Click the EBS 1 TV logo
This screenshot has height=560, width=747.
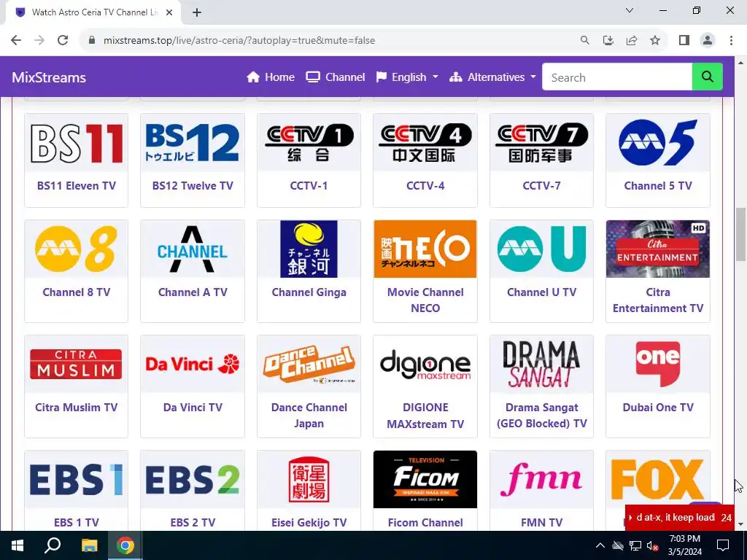[76, 480]
